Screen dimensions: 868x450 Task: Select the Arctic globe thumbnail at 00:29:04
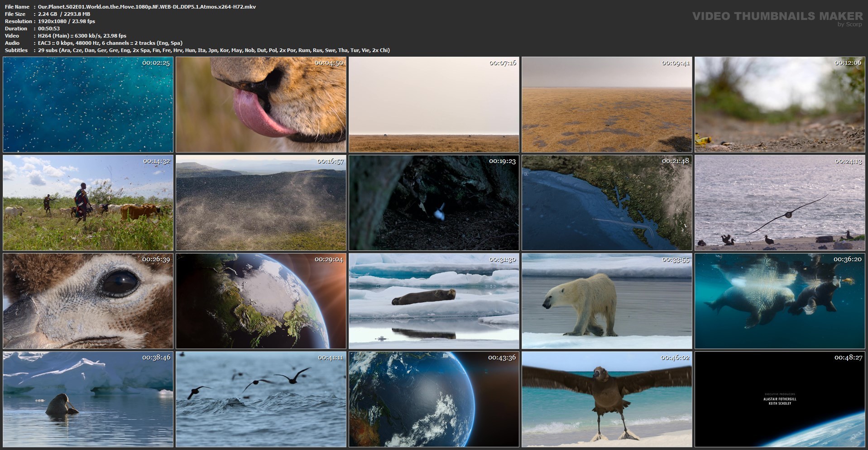coord(261,301)
